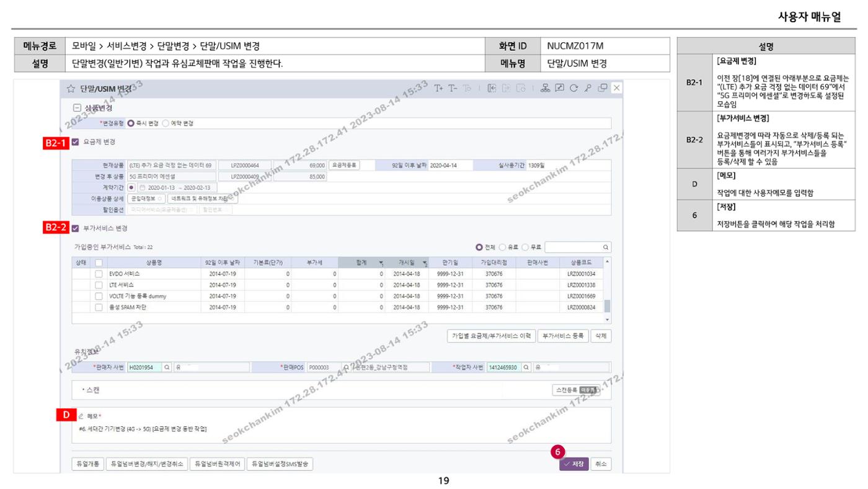Check the EVDO 서비스 row checkbox
The height and width of the screenshot is (489, 868).
point(99,274)
